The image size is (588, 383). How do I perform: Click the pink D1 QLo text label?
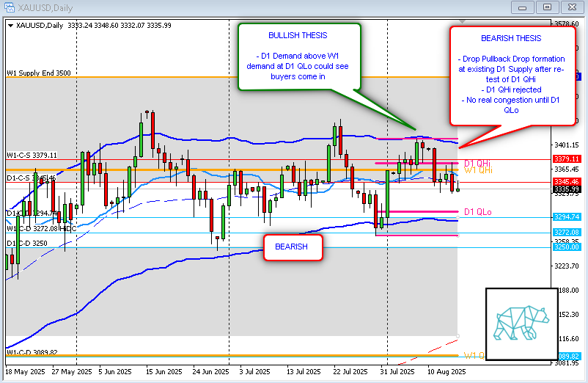[x=477, y=212]
